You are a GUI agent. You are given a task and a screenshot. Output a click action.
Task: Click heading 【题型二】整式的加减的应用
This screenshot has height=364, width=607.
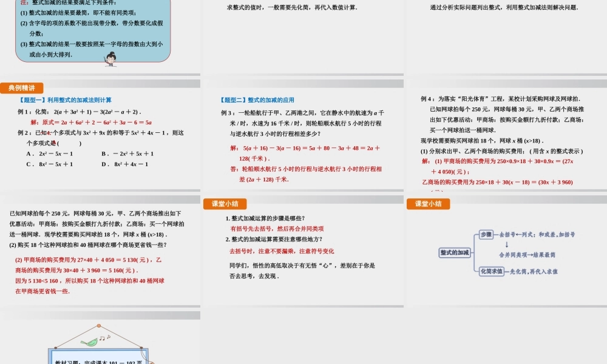pos(257,100)
